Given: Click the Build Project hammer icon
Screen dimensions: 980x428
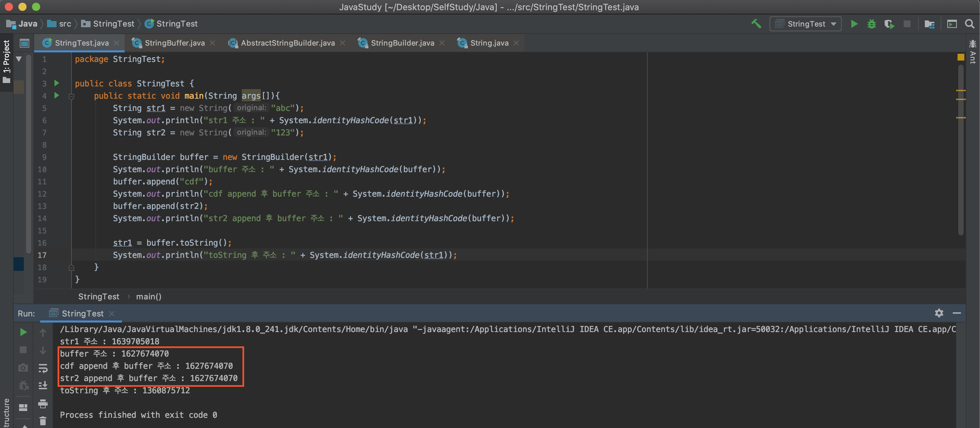Looking at the screenshot, I should (x=756, y=24).
